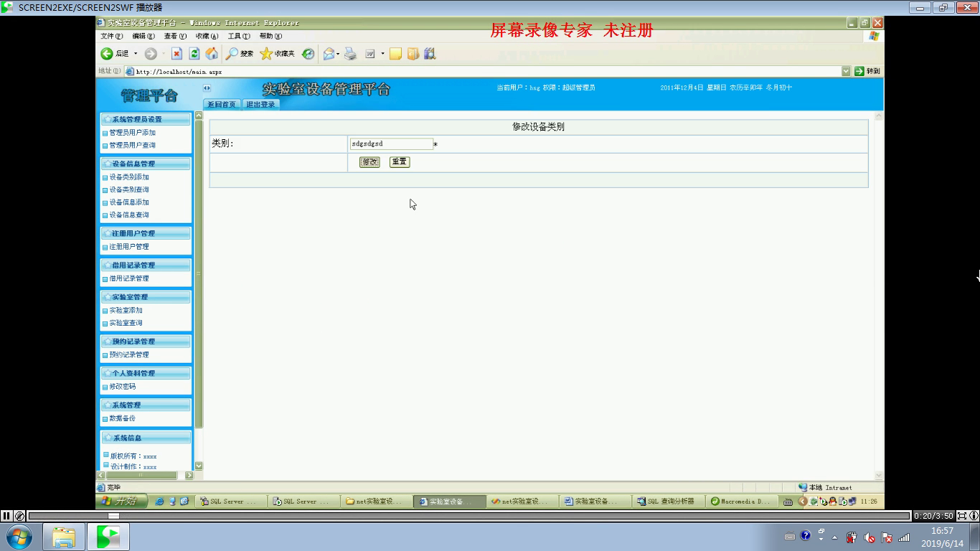Click the Windows 7 Start orb
Image resolution: width=980 pixels, height=551 pixels.
[x=19, y=537]
